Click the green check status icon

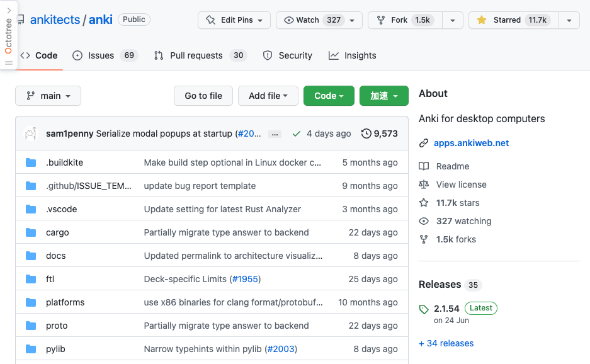tap(297, 134)
